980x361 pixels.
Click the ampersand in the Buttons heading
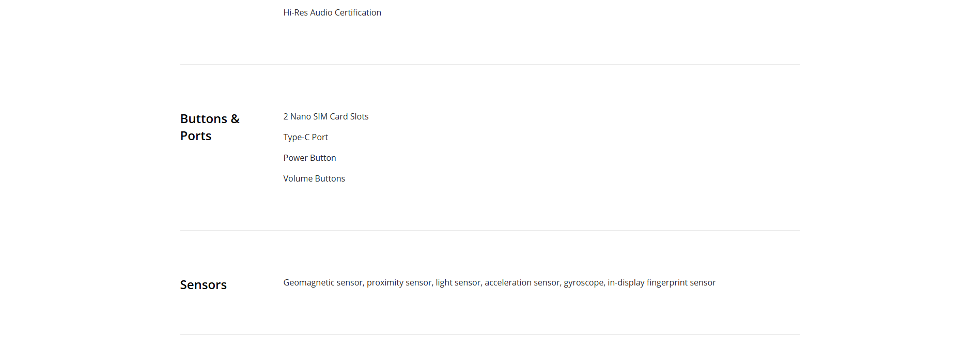(x=235, y=119)
